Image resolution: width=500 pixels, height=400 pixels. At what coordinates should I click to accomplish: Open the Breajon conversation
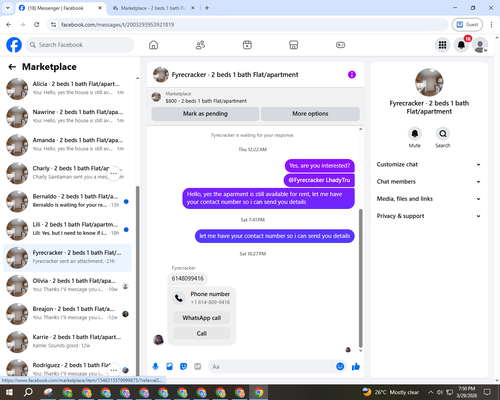tap(67, 314)
